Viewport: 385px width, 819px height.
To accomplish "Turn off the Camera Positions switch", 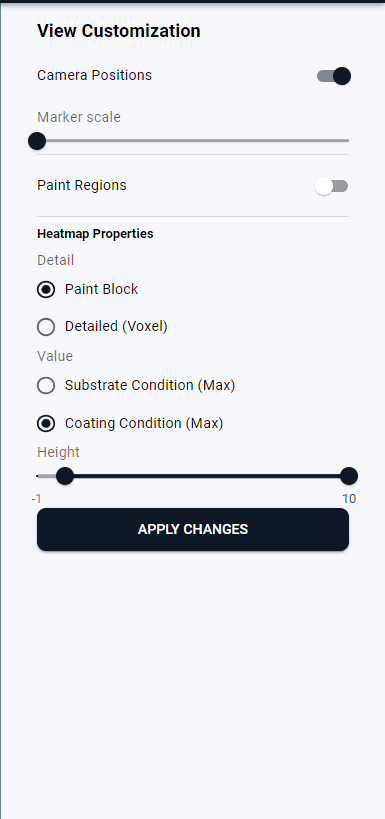I will pyautogui.click(x=333, y=76).
